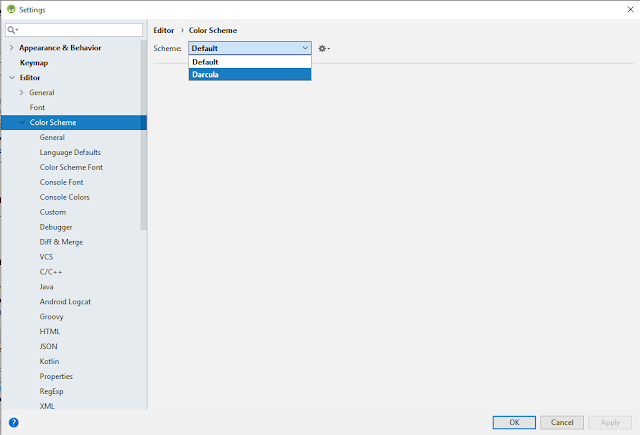The width and height of the screenshot is (640, 435).
Task: Select Java color settings
Action: click(47, 287)
